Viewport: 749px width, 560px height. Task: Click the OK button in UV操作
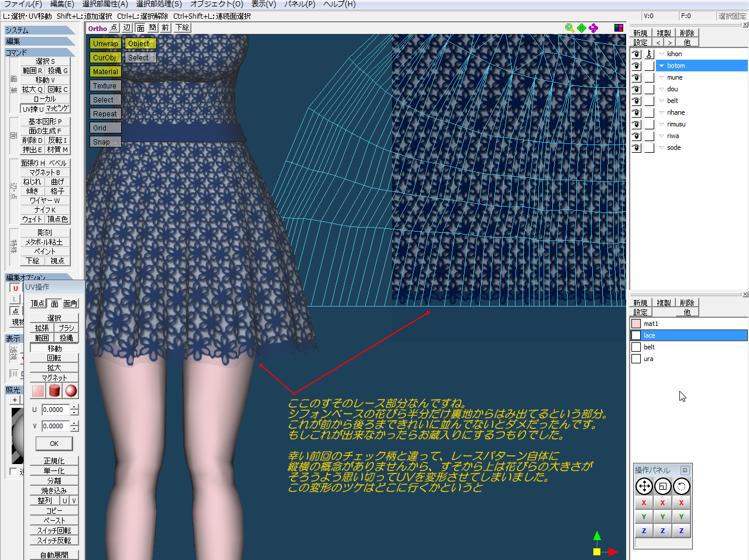54,444
